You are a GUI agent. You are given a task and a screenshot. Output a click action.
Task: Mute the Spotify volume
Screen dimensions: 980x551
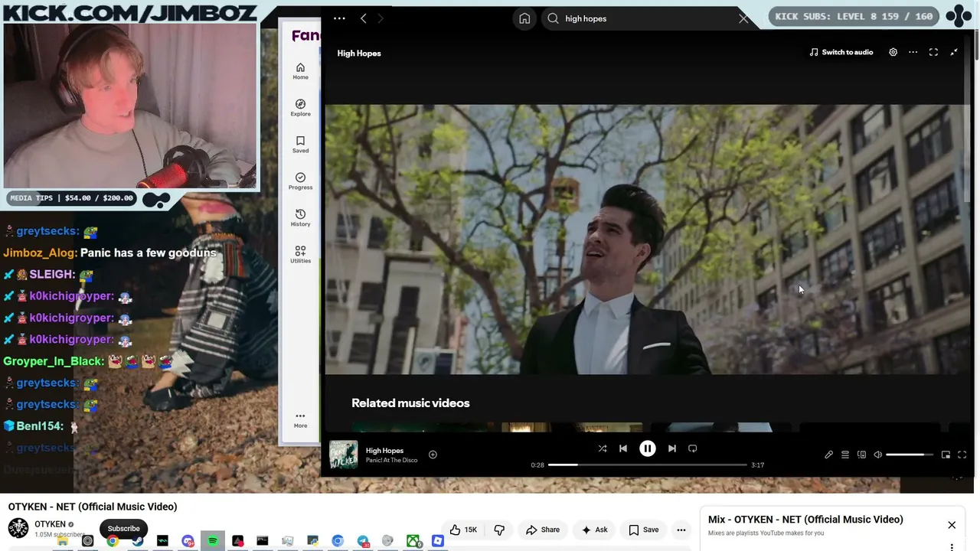(878, 455)
